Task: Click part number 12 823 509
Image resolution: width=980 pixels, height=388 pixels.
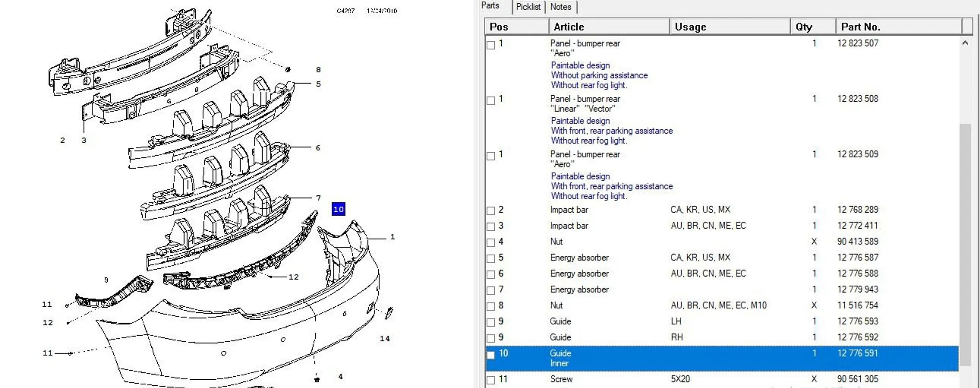Action: point(858,154)
